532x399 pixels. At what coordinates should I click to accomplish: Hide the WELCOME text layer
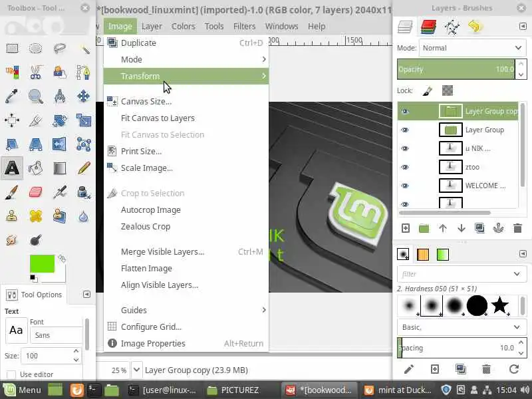[x=405, y=186]
